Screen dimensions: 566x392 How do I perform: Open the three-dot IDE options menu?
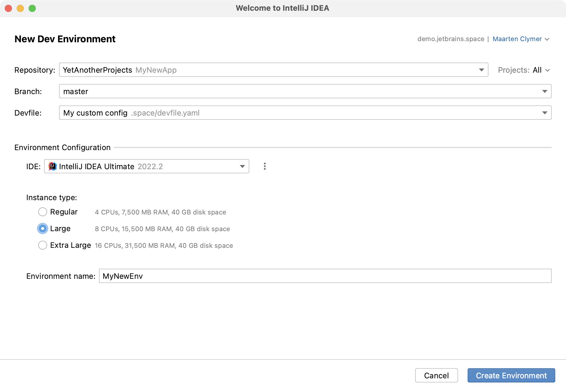[x=265, y=166]
